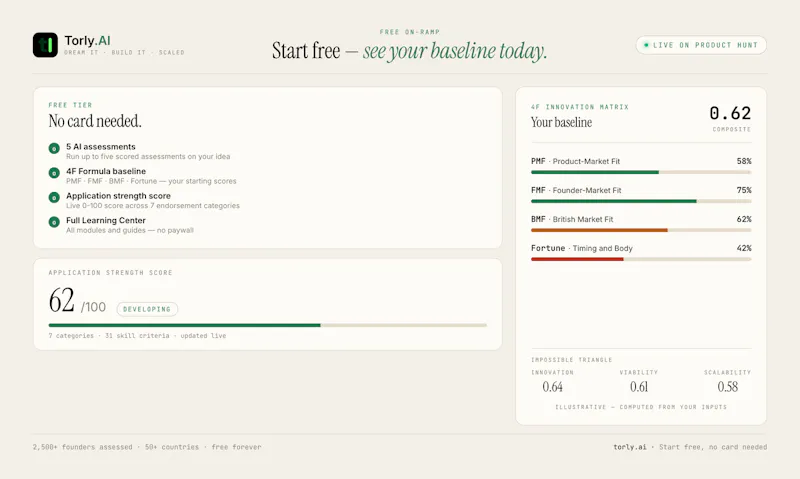
Task: Click the 62% BMF value
Action: click(744, 219)
